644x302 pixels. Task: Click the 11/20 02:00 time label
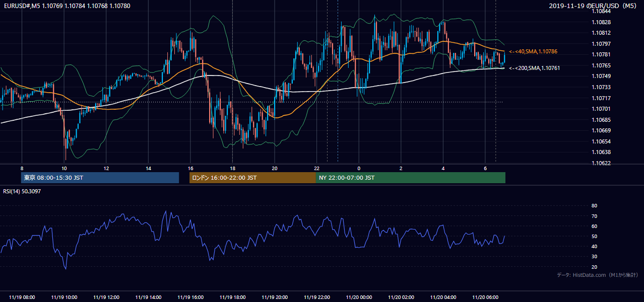[401, 297]
